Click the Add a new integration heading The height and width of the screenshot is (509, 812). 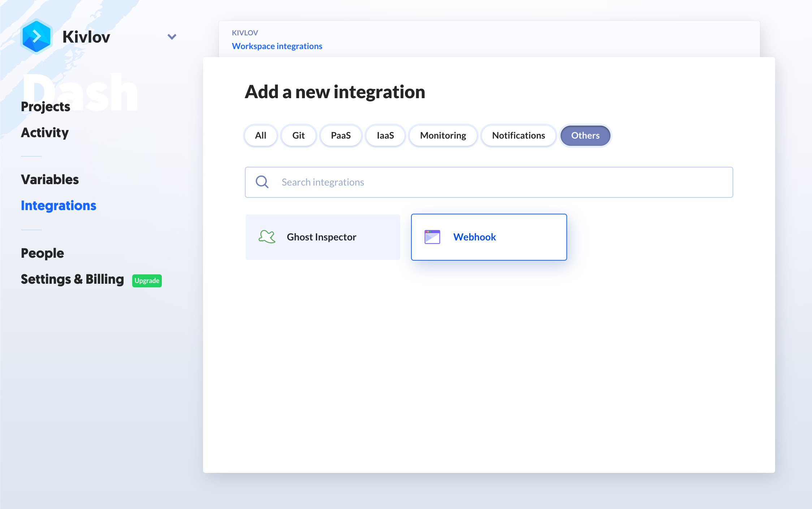coord(335,92)
